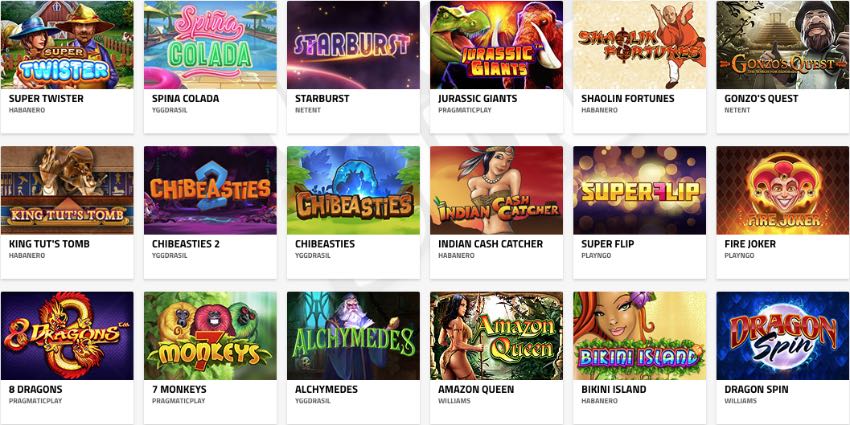Open the Chibeasties 2 game thumbnail
Image resolution: width=850 pixels, height=425 pixels.
coord(210,190)
